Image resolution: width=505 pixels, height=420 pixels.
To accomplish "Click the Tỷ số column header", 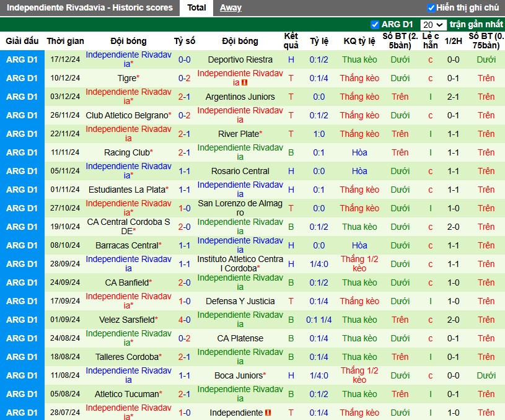I will pos(185,41).
